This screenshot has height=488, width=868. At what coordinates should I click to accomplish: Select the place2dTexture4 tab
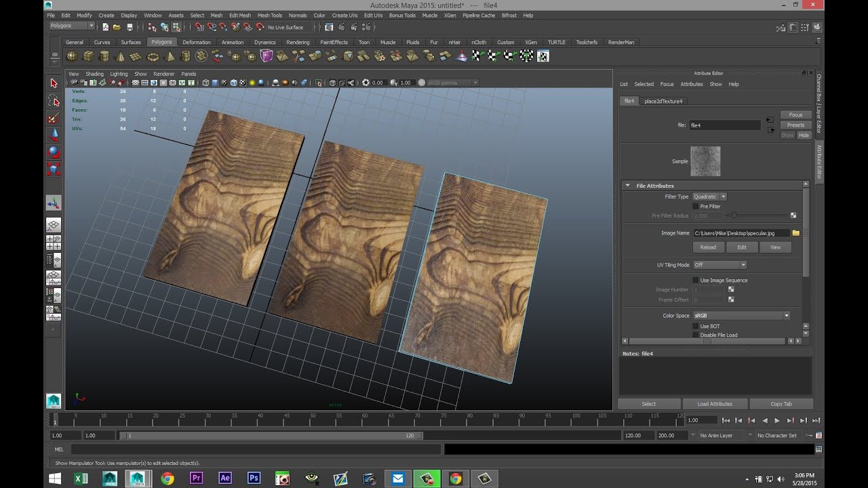[x=663, y=101]
